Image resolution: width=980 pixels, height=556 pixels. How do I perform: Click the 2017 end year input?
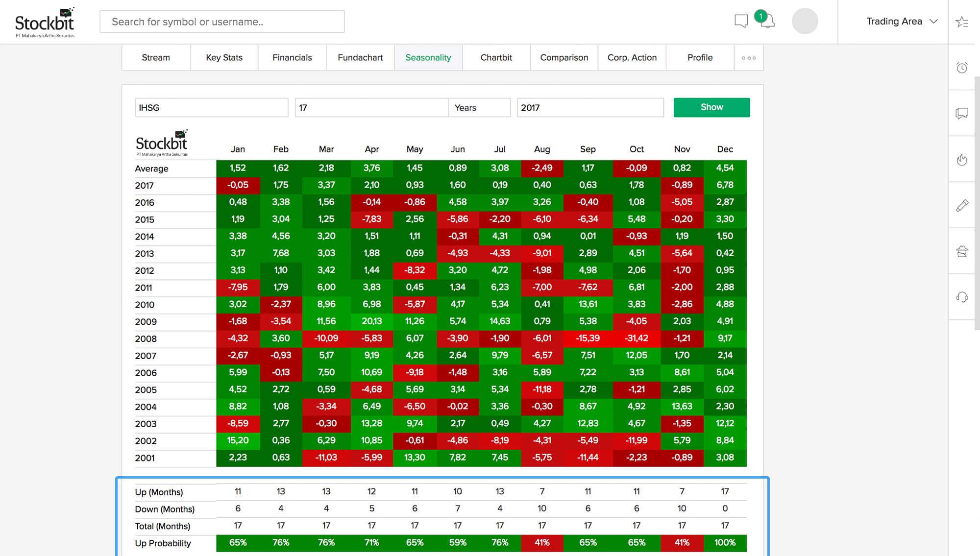[590, 107]
